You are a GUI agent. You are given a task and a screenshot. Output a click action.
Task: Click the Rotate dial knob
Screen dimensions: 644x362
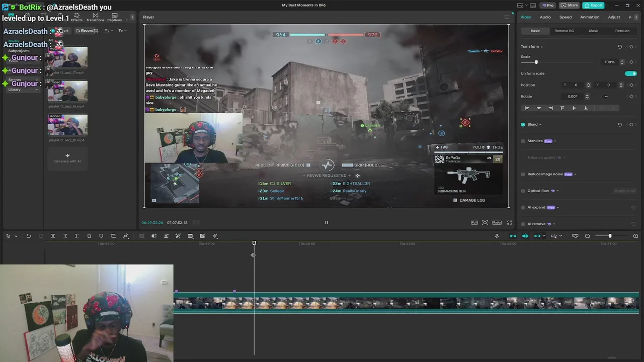[x=606, y=97]
